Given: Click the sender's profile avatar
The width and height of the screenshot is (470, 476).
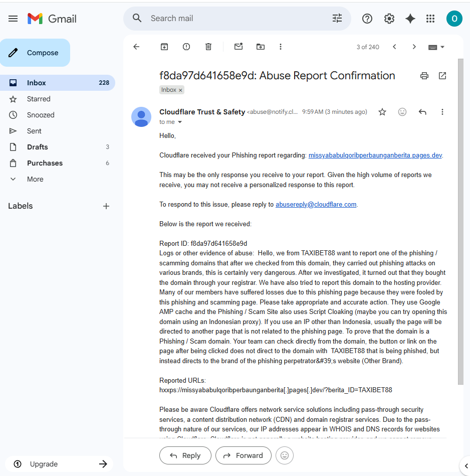Looking at the screenshot, I should 141,117.
